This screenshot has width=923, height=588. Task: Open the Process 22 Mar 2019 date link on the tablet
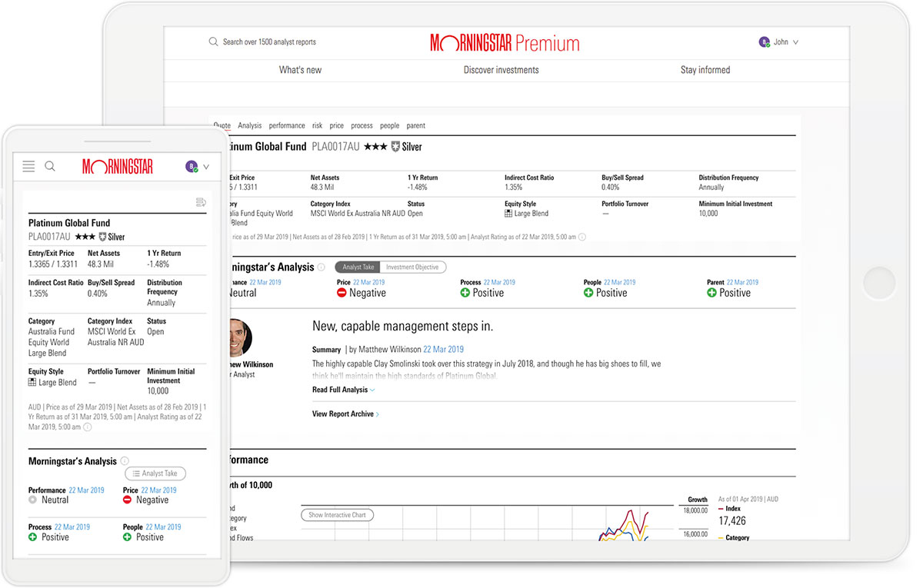(499, 283)
